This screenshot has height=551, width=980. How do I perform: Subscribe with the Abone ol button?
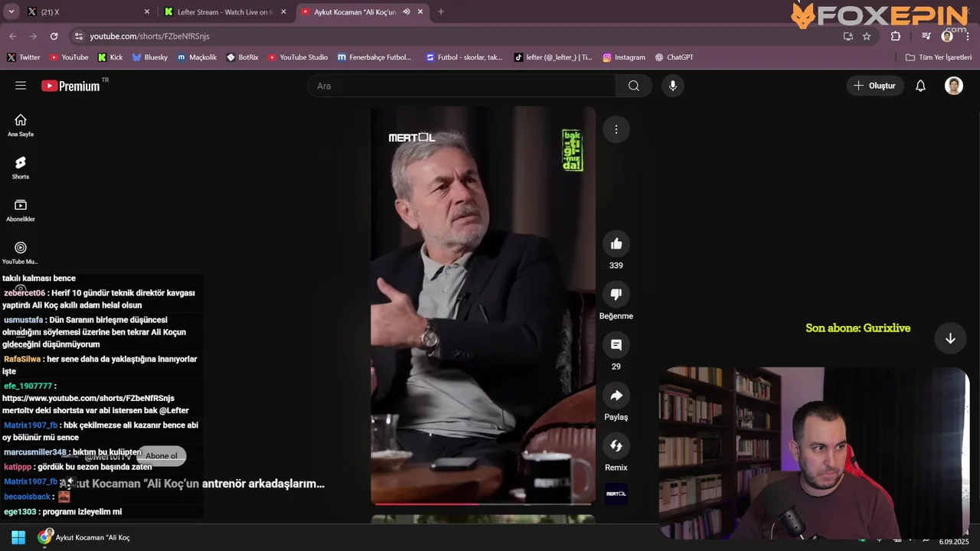(x=161, y=455)
